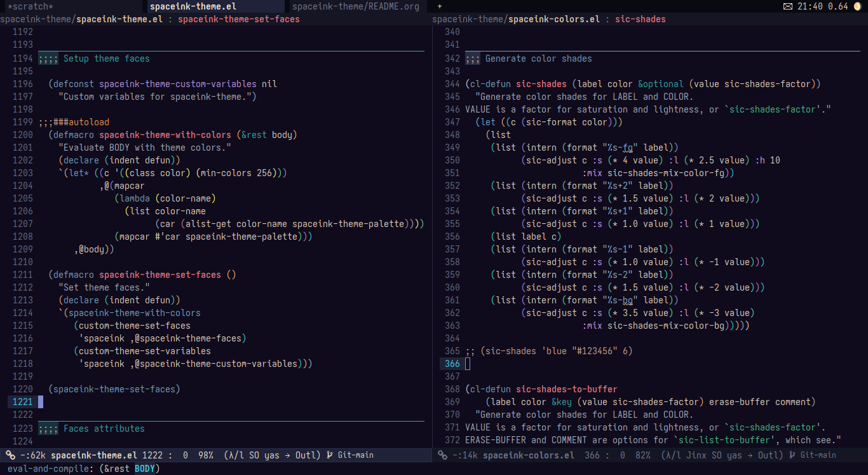Click the -:14k buffer status indicator
868x475 pixels.
[465, 455]
